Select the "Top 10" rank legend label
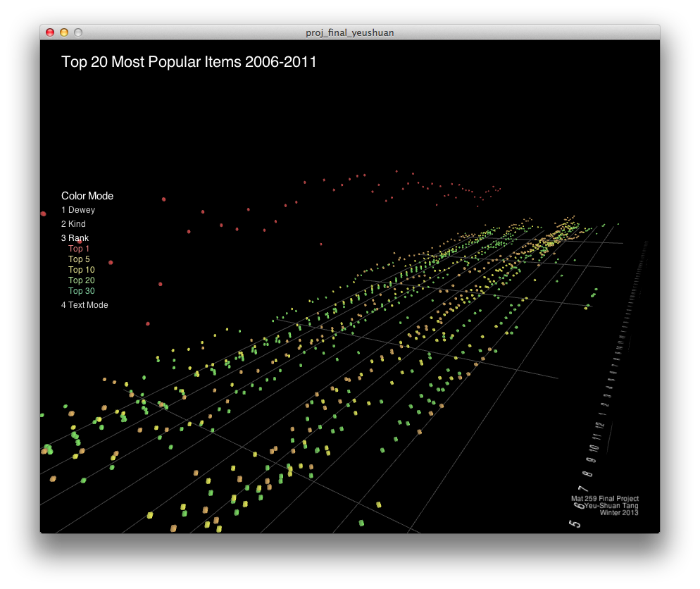 click(82, 270)
